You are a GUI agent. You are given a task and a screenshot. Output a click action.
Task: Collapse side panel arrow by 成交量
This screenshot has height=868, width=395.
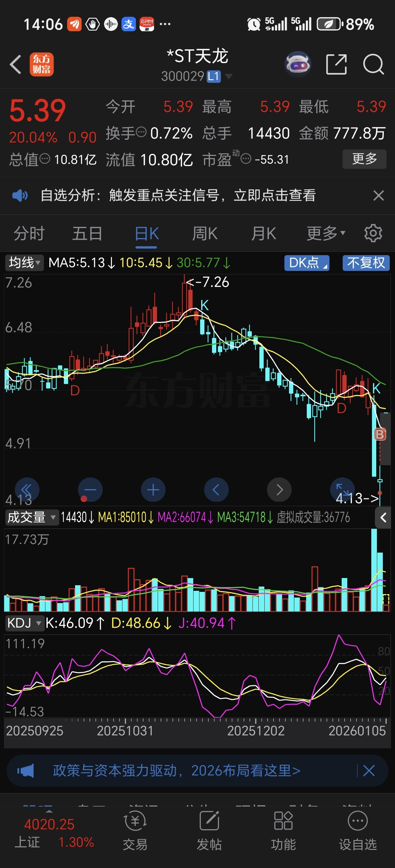383,518
